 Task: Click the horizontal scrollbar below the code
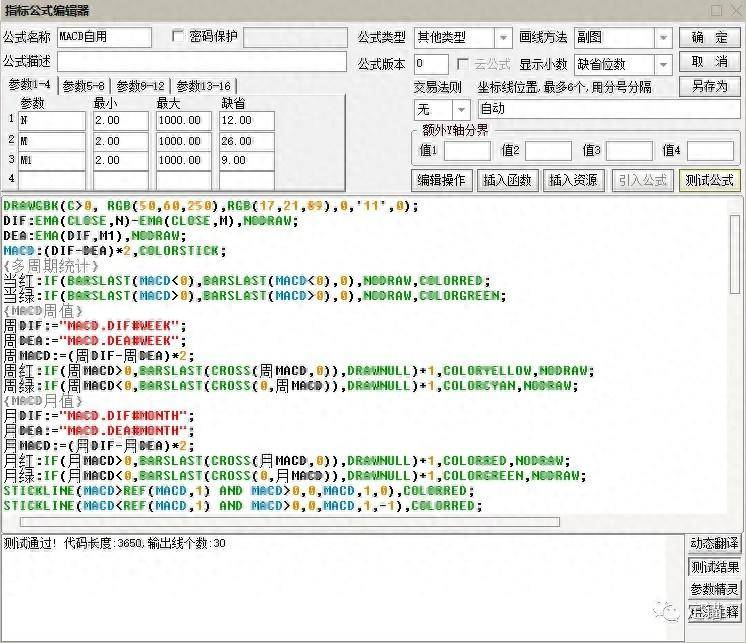point(290,522)
